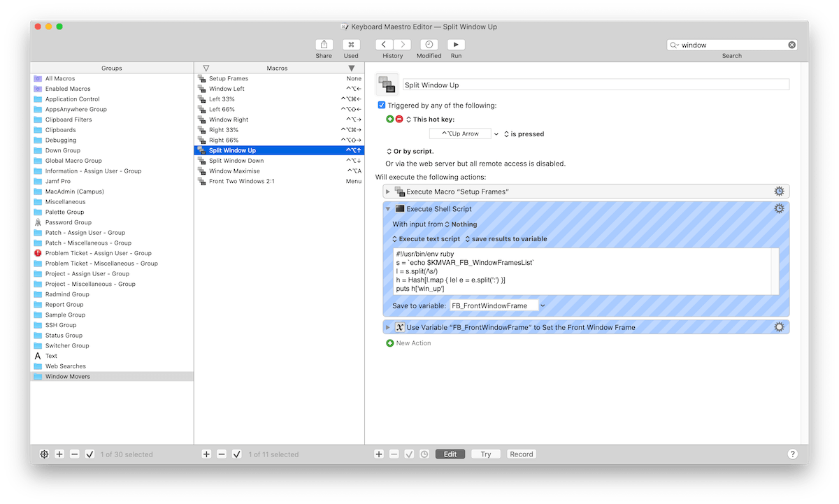Open the Used toolbar button
This screenshot has width=839, height=504.
(x=351, y=45)
